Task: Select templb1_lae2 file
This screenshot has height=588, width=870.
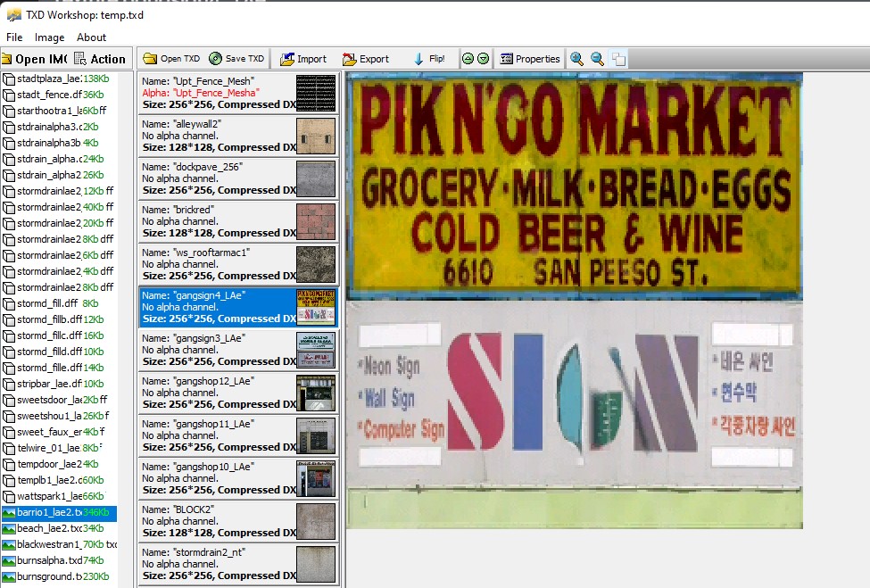Action: tap(59, 481)
